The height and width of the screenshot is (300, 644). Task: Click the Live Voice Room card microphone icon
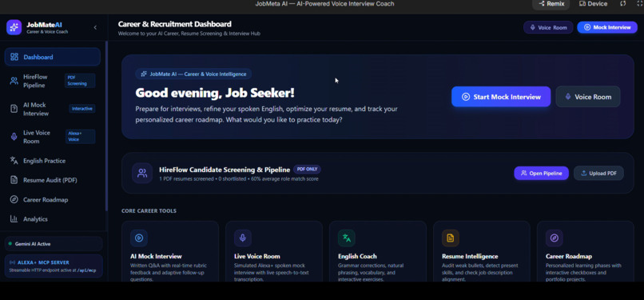pos(243,238)
